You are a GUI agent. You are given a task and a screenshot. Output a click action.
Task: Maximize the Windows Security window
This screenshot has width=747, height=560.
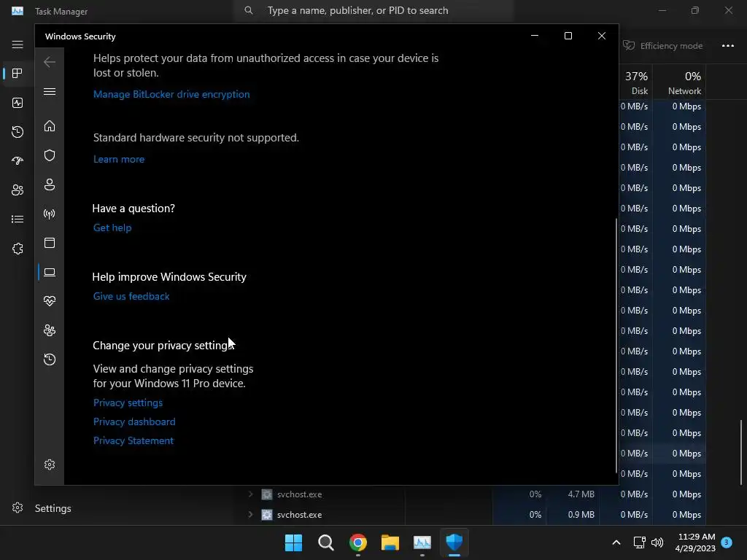coord(568,36)
